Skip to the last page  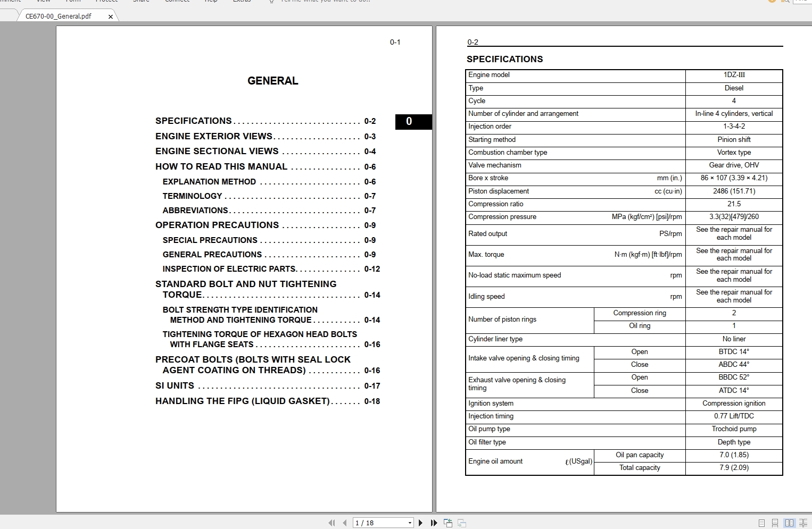point(434,523)
